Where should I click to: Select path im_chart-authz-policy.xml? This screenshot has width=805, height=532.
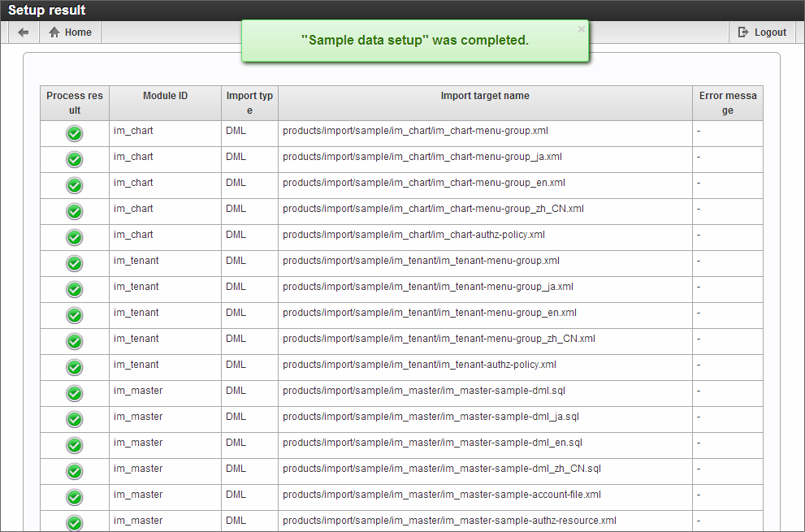tap(413, 235)
